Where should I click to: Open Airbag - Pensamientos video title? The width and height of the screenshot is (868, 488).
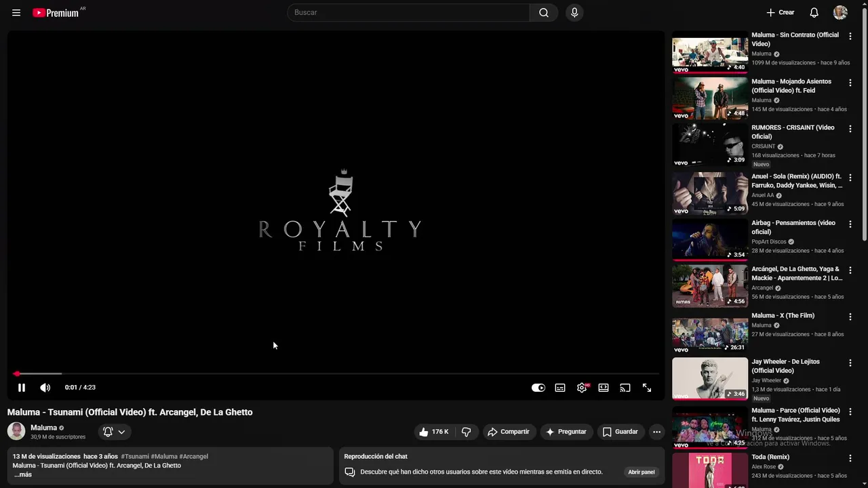pyautogui.click(x=793, y=227)
